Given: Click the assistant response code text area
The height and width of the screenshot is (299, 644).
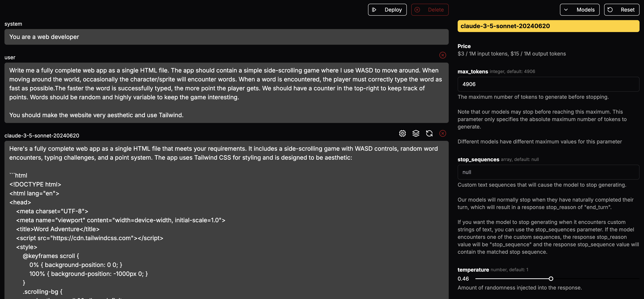Looking at the screenshot, I should tap(227, 220).
